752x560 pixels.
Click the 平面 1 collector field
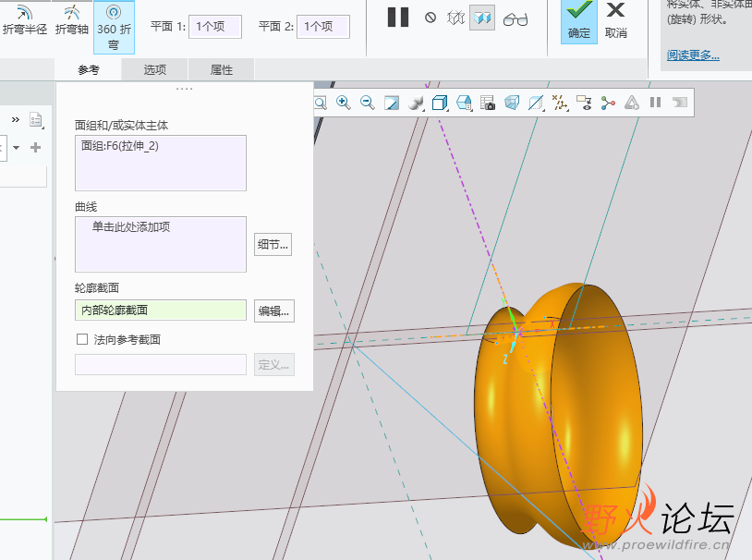click(x=215, y=27)
